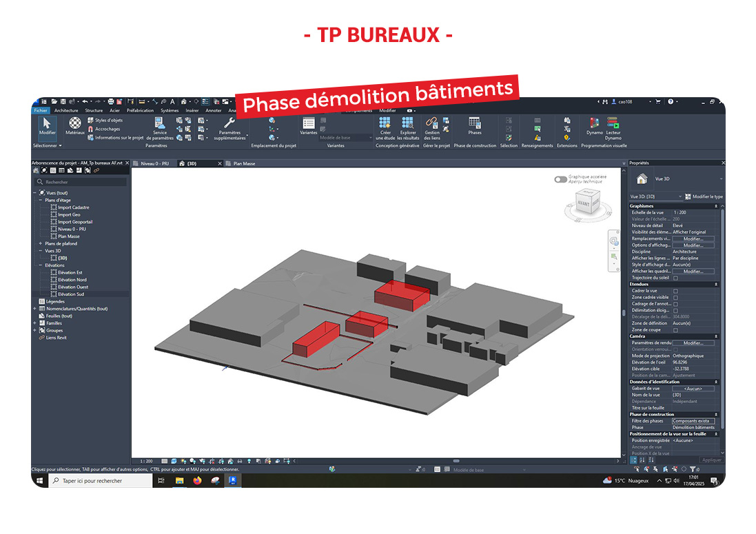Open the help question mark menu

pos(670,102)
